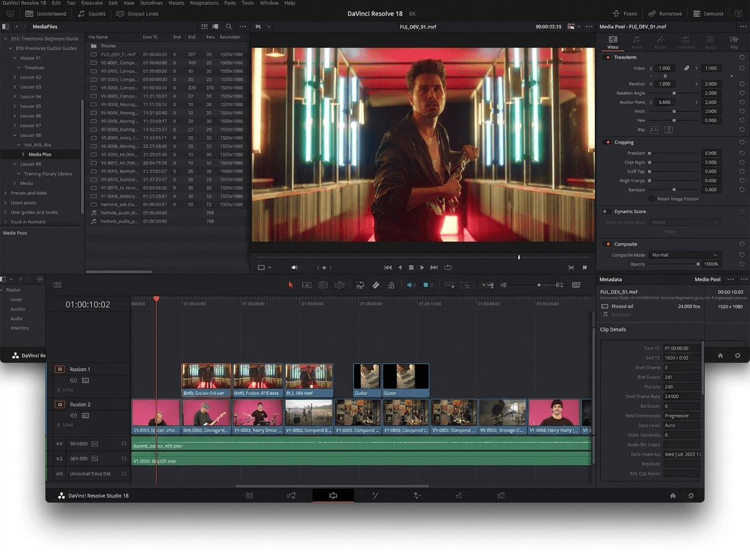Click the timeline view options icon above timecode
Image resolution: width=750 pixels, height=560 pixels.
click(57, 285)
